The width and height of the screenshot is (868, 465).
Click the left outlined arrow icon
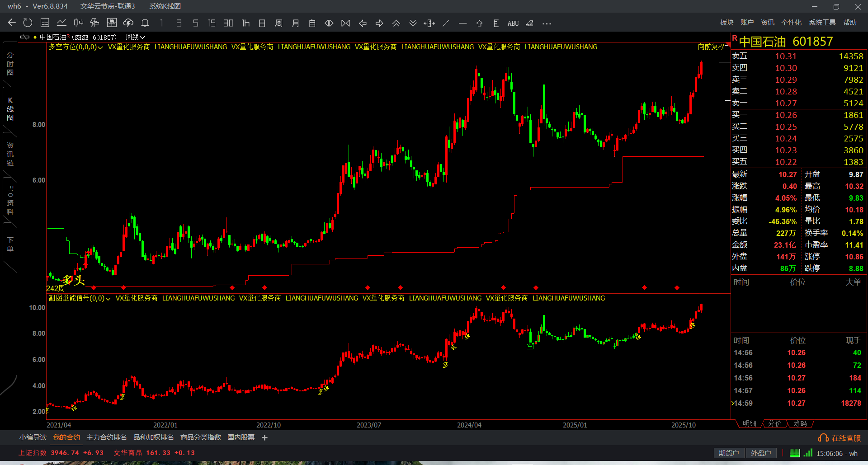click(363, 23)
